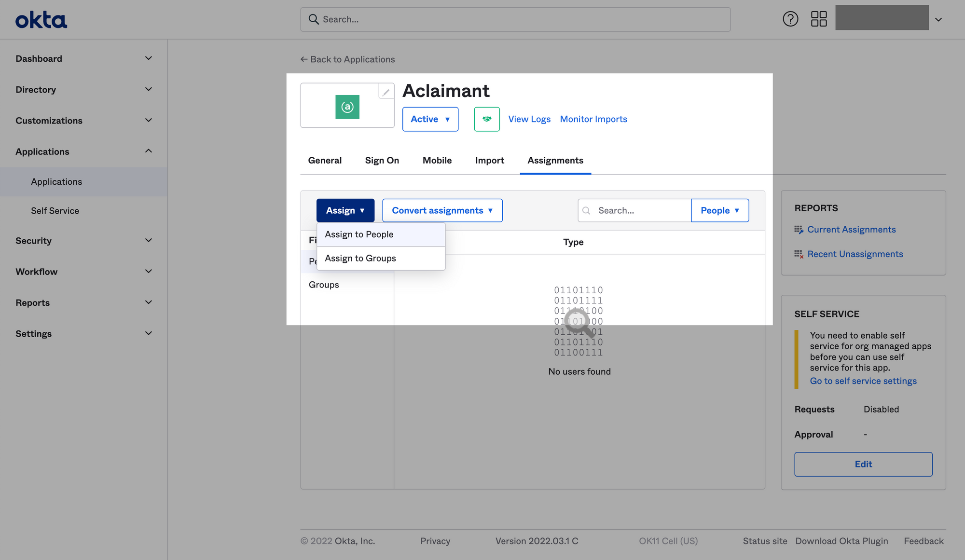Open the People filter dropdown
The width and height of the screenshot is (965, 560).
coord(720,210)
